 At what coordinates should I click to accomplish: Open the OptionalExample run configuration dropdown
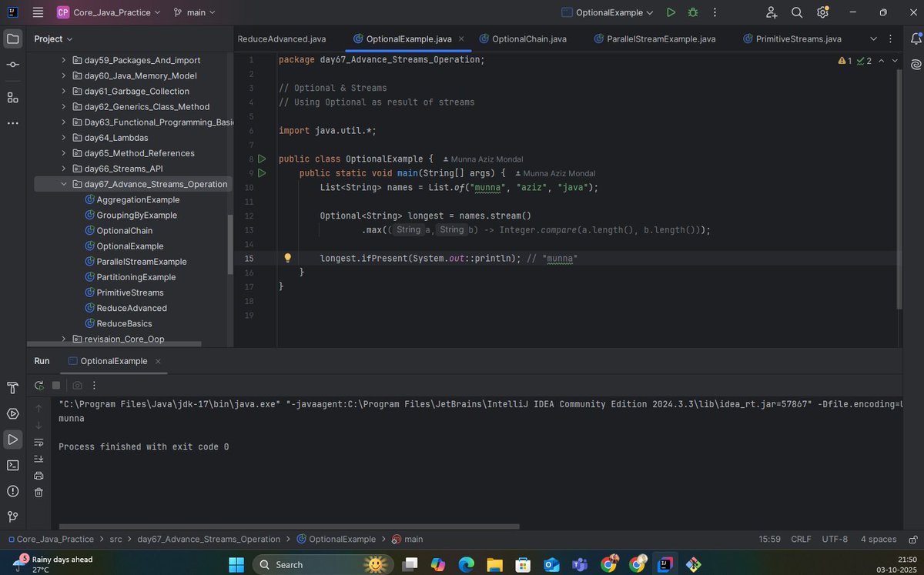(x=608, y=12)
